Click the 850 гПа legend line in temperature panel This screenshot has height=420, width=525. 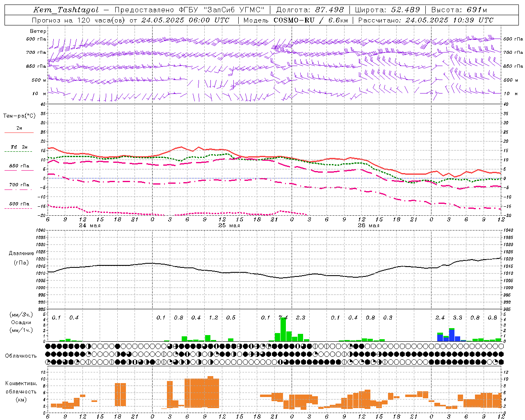19,170
